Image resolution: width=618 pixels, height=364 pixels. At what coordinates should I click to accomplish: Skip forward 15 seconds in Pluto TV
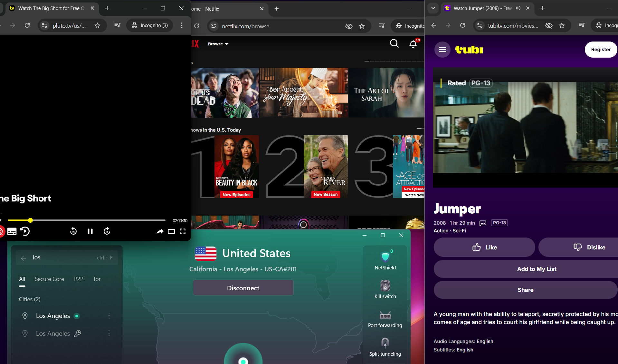pos(107,231)
